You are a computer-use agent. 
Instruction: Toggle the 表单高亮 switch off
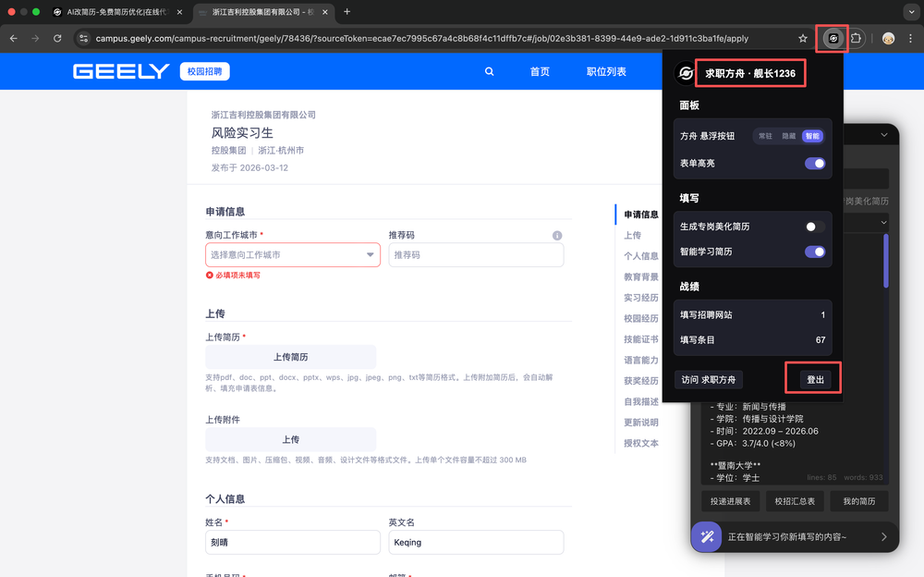click(814, 164)
